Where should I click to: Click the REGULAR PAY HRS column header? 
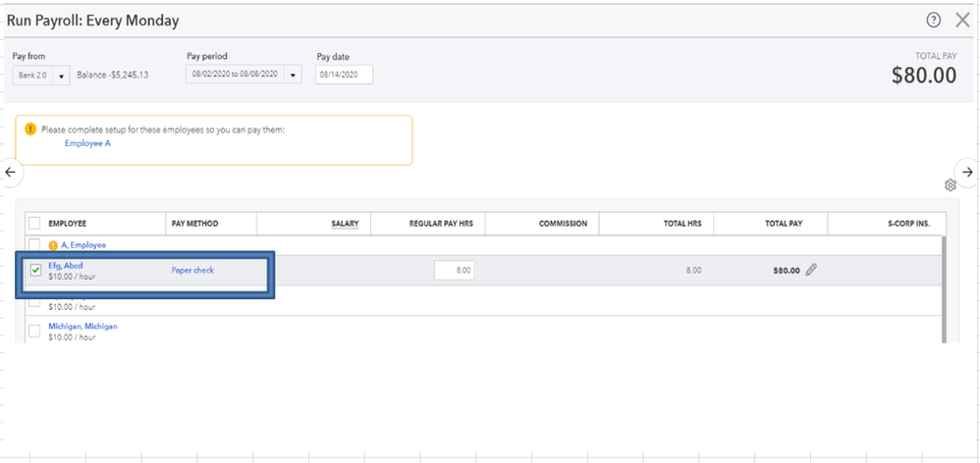441,224
